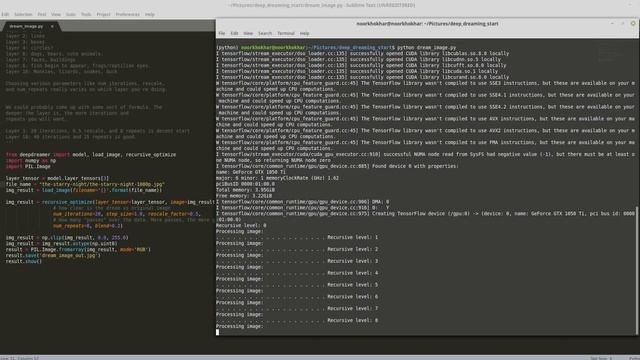
Task: Click the 'num_repeats=8, blend=0.2' line
Action: pyautogui.click(x=87, y=226)
